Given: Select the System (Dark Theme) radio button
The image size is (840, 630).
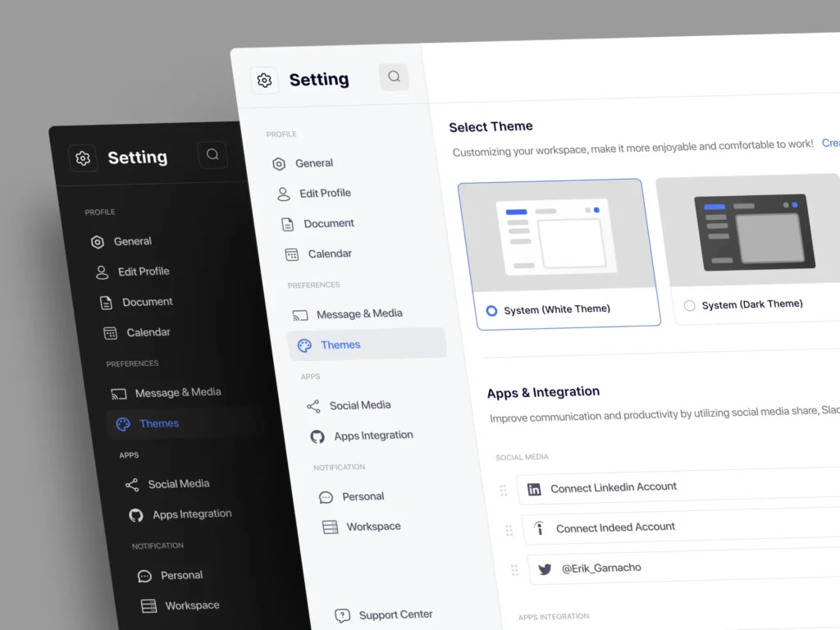Looking at the screenshot, I should click(x=689, y=306).
